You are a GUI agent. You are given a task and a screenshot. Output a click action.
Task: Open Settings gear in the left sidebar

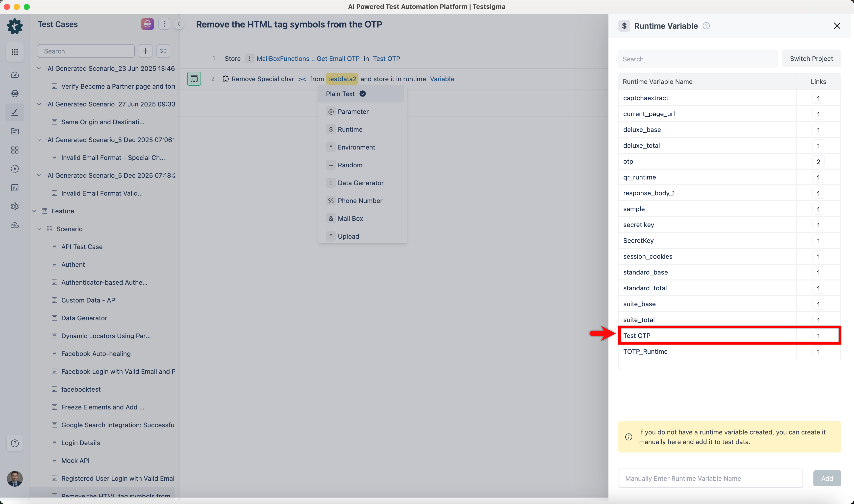click(15, 206)
